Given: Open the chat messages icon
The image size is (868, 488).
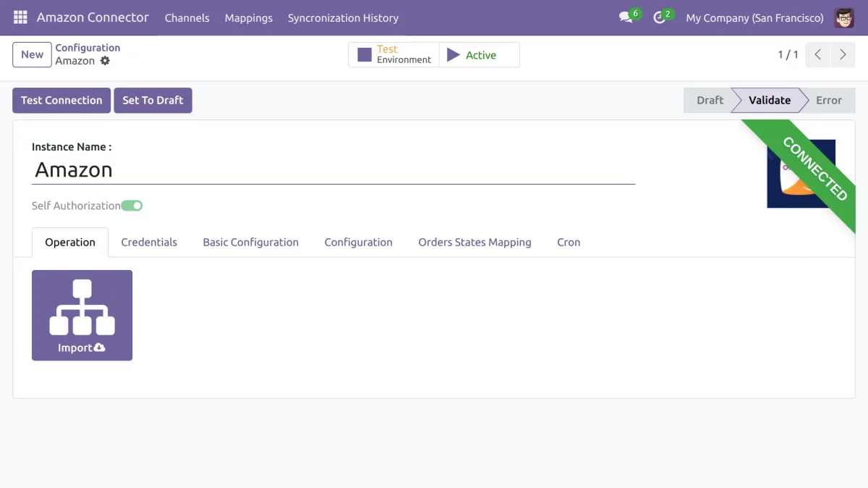Looking at the screenshot, I should [626, 17].
